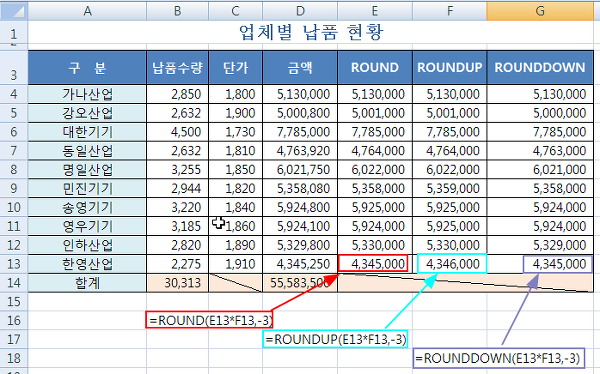Select row 7 header
Screen dimensions: 600x374
[14, 150]
